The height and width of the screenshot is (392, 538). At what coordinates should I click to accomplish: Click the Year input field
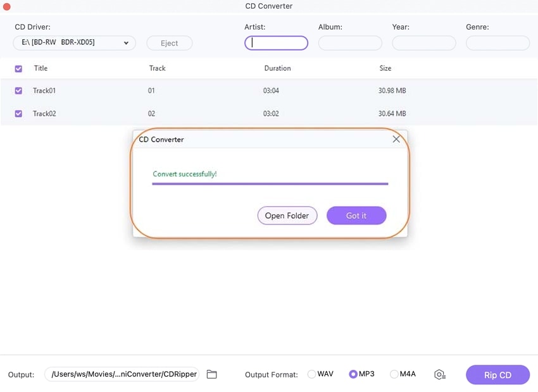[x=424, y=43]
